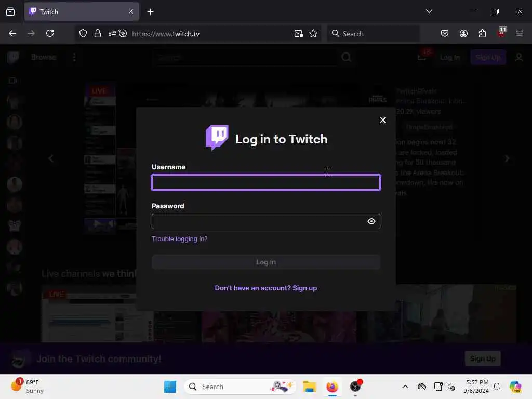Switch to the Twitch tab

pyautogui.click(x=82, y=11)
